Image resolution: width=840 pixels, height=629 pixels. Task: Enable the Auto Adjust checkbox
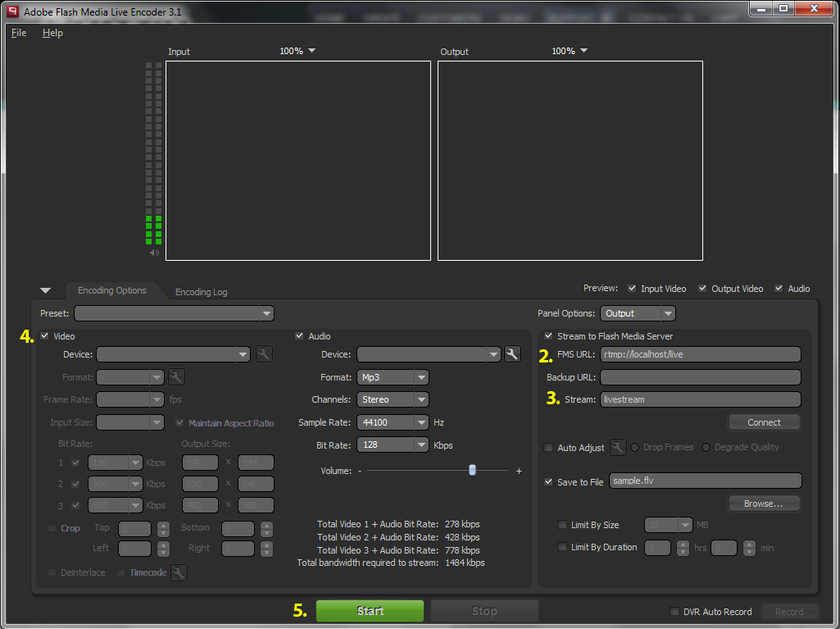pyautogui.click(x=548, y=447)
